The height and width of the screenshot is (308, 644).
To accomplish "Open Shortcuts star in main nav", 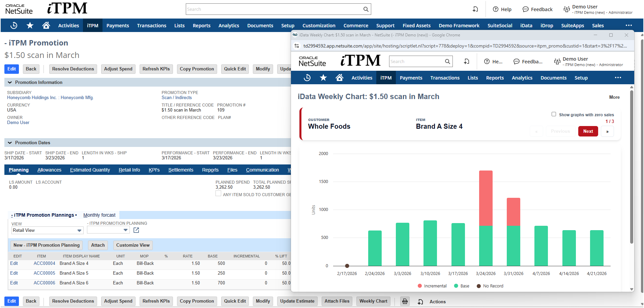I will pyautogui.click(x=30, y=25).
